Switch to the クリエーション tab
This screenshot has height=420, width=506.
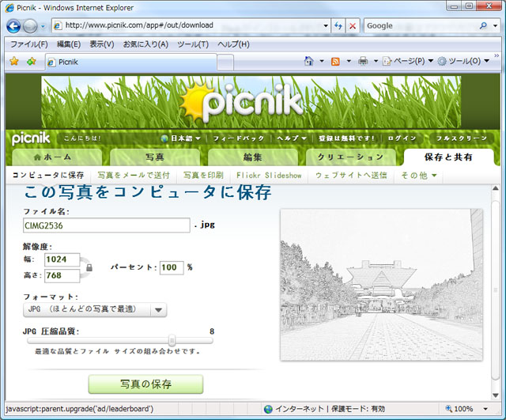point(351,157)
